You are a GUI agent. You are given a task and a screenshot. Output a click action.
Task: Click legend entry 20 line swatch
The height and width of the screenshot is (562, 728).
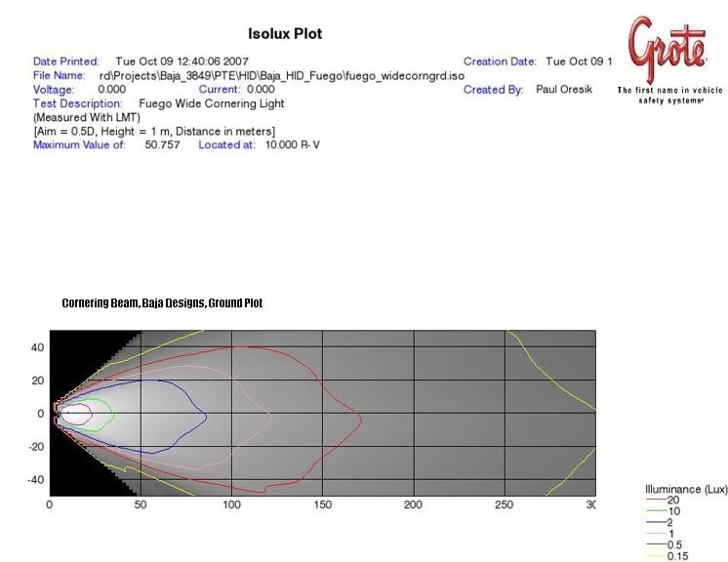coord(656,500)
